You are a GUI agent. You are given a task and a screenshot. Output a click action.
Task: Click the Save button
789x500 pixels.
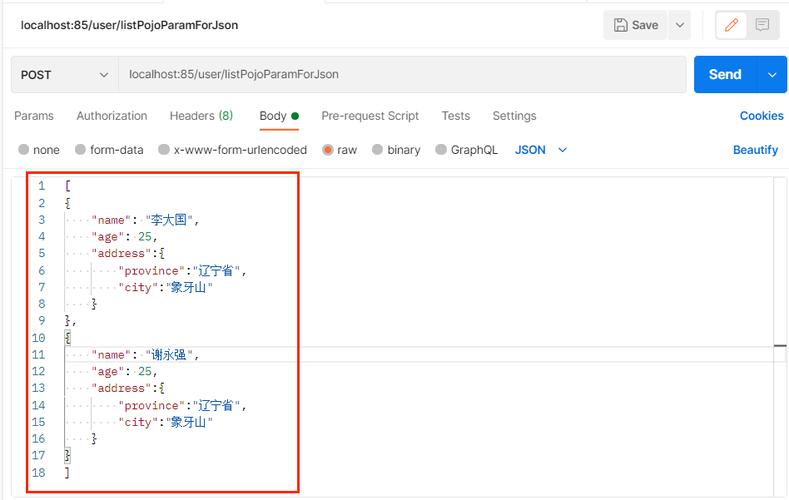click(x=635, y=25)
